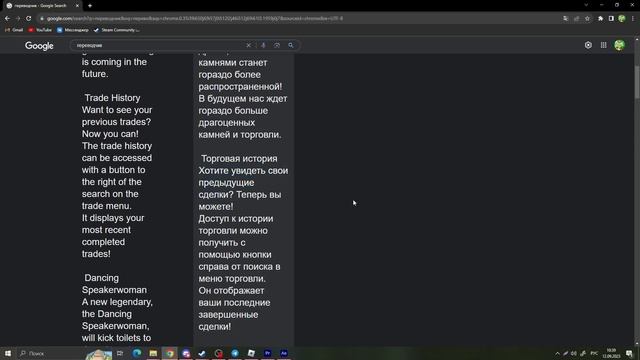This screenshot has width=640, height=360.
Task: Click the Windows taskbar search box
Action: point(51,353)
